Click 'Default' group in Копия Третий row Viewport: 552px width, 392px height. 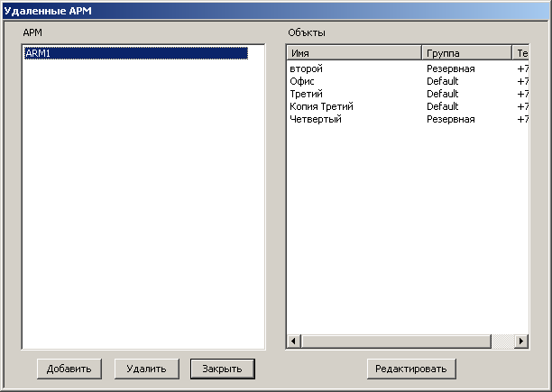pos(443,106)
